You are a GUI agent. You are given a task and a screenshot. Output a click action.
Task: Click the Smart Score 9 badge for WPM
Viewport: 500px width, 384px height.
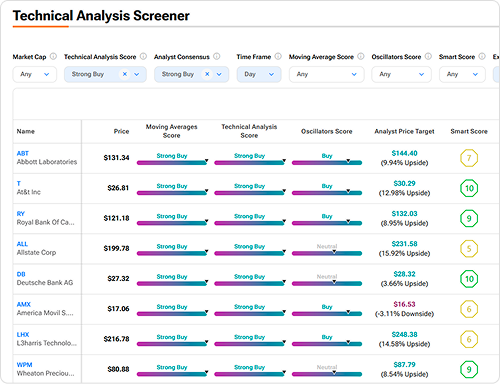469,369
